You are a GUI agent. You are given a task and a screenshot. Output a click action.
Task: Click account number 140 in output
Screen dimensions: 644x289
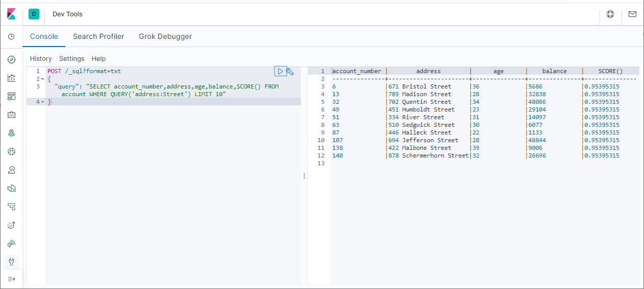[338, 156]
